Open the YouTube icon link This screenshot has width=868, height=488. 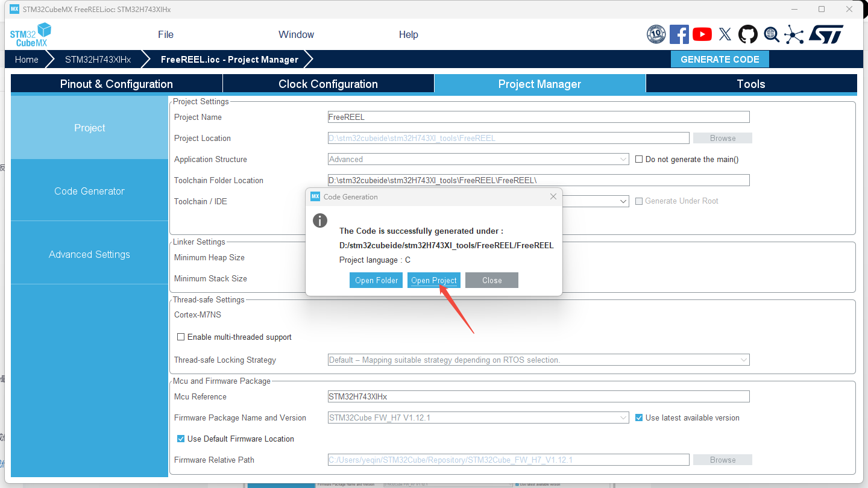[x=702, y=34]
